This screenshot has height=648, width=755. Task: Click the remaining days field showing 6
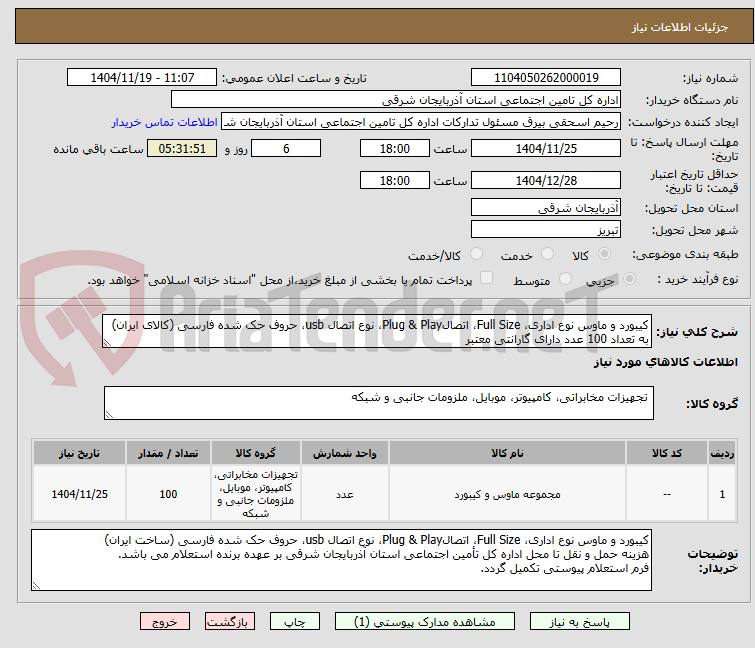pyautogui.click(x=286, y=148)
